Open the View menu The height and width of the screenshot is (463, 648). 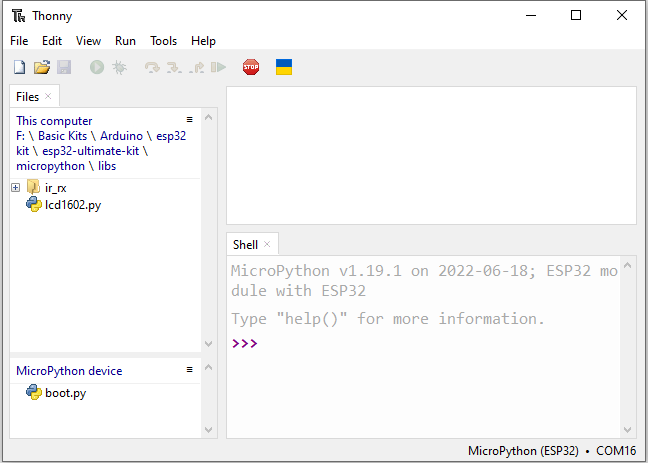88,41
